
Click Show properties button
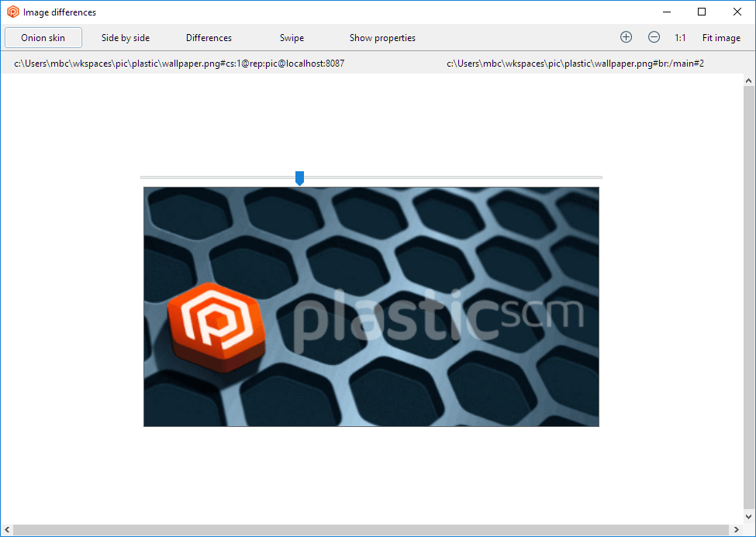(382, 38)
